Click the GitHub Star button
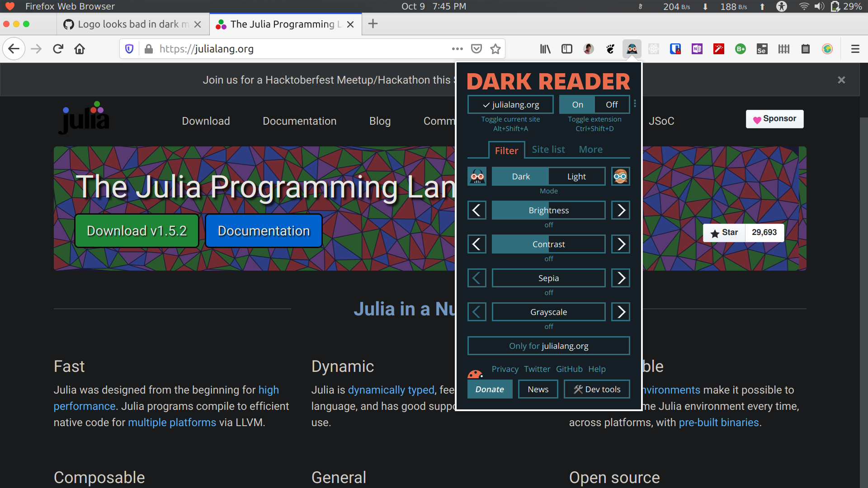Image resolution: width=868 pixels, height=488 pixels. pyautogui.click(x=724, y=232)
